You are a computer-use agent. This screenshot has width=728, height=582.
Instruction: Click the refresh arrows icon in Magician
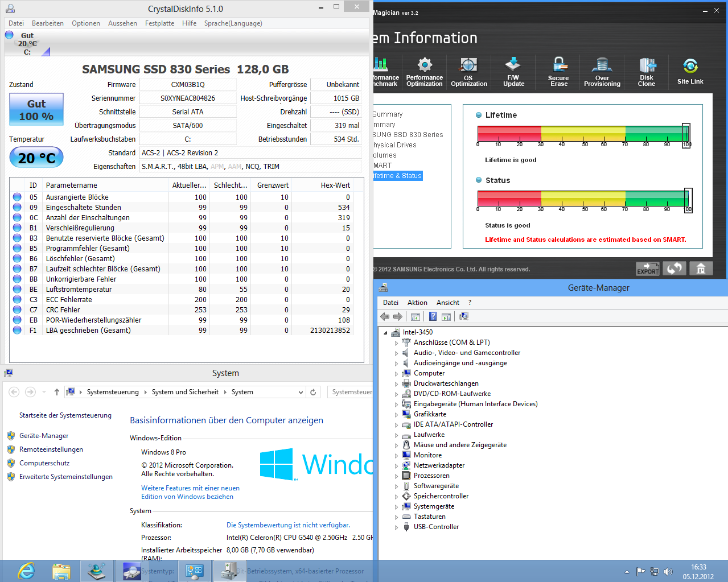pyautogui.click(x=674, y=269)
